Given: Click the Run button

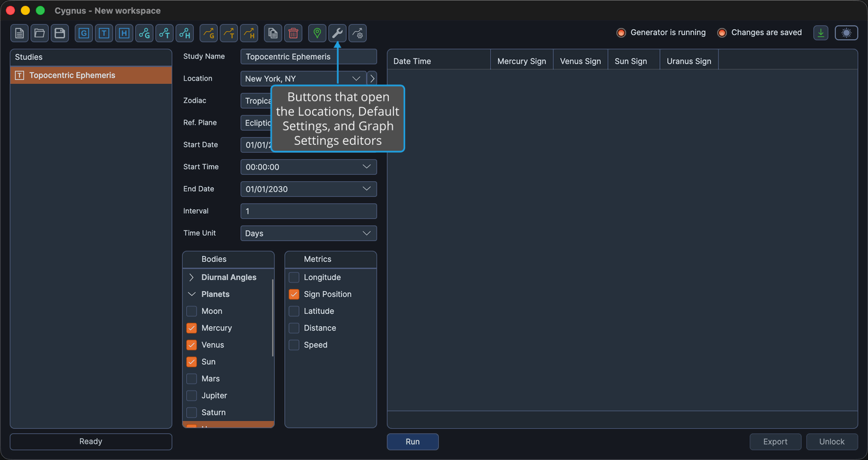Looking at the screenshot, I should tap(413, 442).
